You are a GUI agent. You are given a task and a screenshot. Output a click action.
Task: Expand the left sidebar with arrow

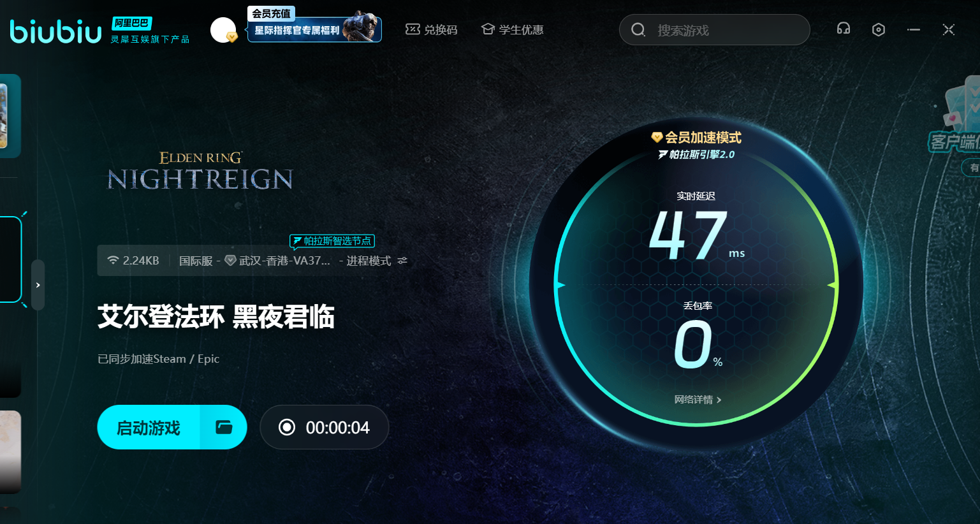38,285
